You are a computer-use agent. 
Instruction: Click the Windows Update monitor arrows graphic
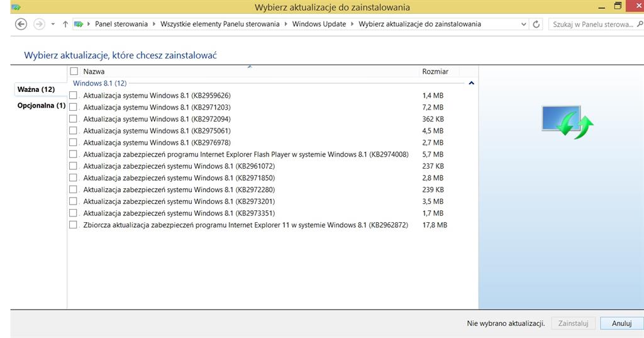coord(568,122)
